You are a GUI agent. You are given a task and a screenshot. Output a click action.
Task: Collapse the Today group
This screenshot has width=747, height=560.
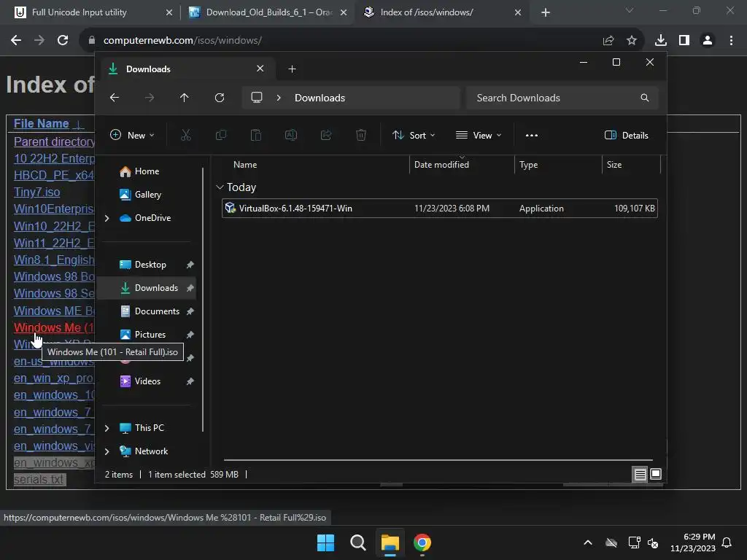coord(220,187)
